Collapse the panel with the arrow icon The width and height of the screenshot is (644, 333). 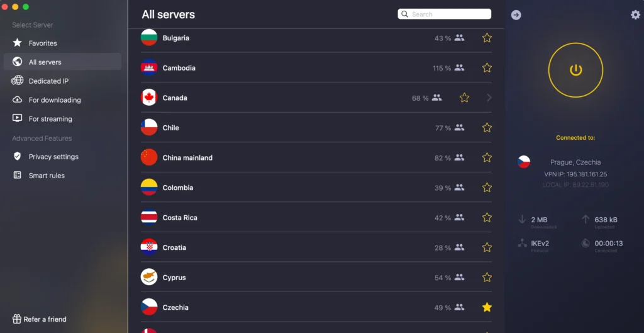click(516, 15)
